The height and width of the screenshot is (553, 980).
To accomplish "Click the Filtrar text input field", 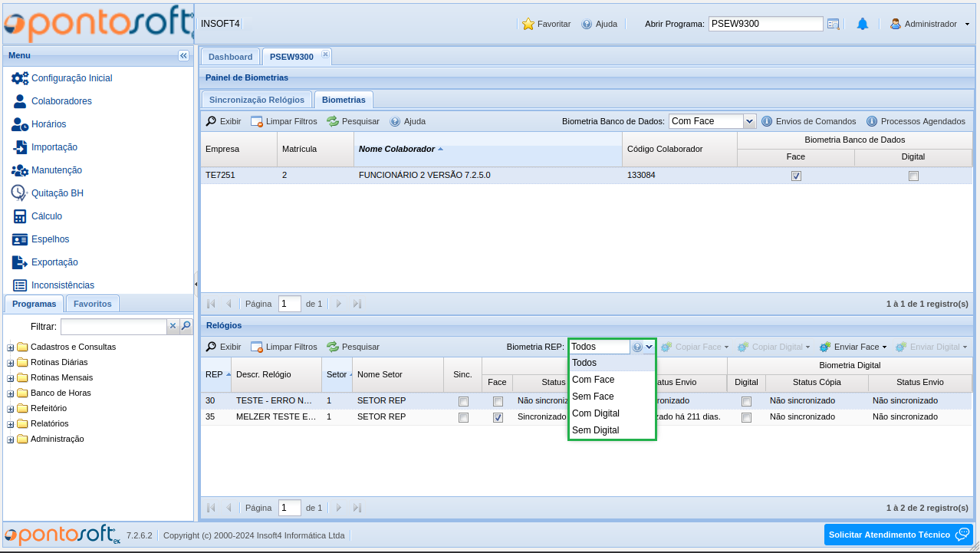I will click(x=113, y=326).
